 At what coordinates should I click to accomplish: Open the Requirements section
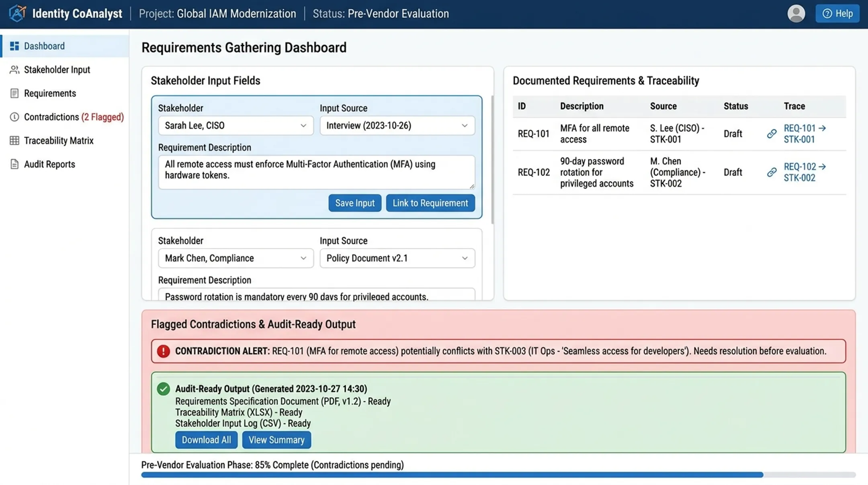click(65, 93)
